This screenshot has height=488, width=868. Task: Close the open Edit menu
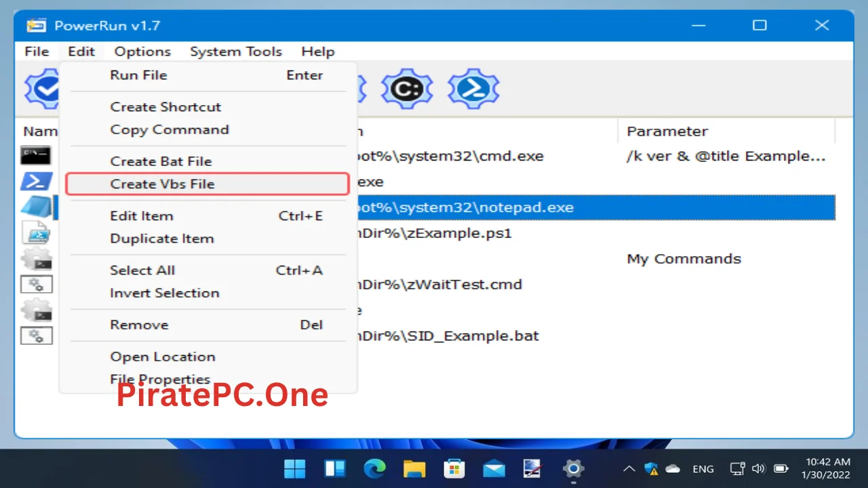tap(81, 52)
